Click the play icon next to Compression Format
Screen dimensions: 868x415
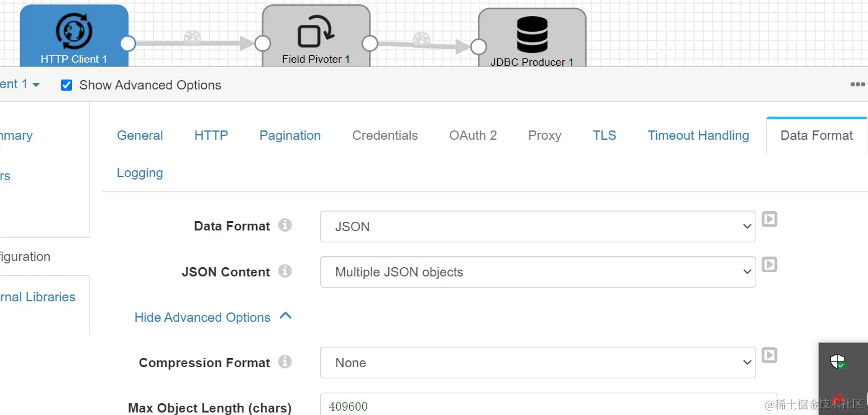[x=769, y=355]
